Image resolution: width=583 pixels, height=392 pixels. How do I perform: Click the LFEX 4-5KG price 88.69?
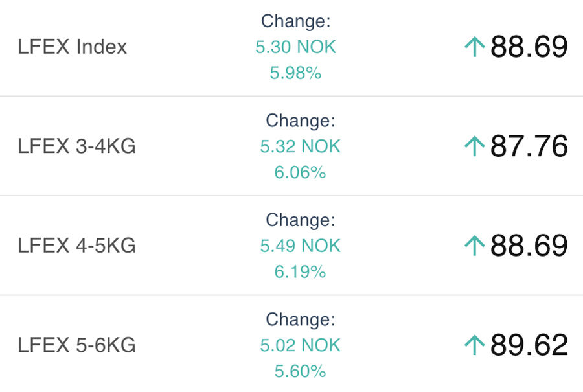[529, 246]
